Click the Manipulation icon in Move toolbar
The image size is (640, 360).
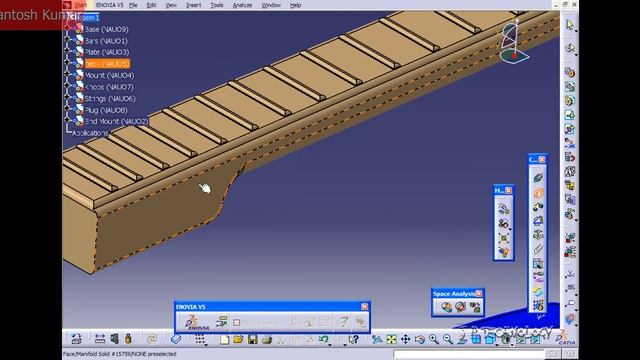[x=503, y=209]
